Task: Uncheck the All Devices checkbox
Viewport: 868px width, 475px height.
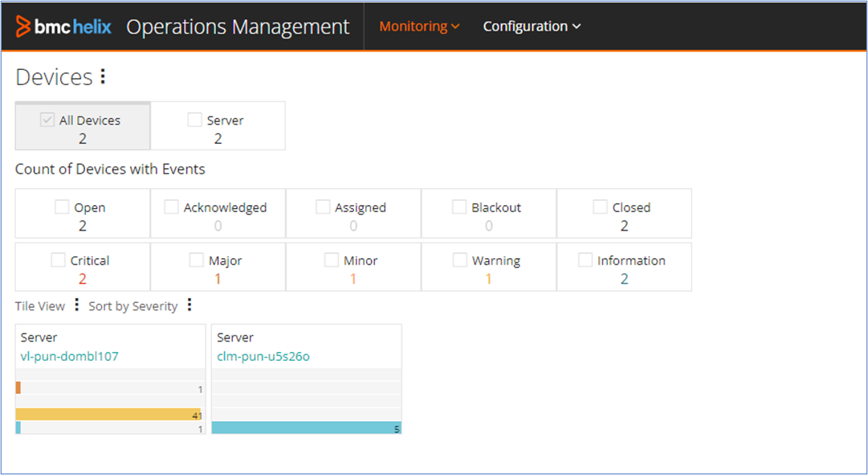Action: (x=47, y=120)
